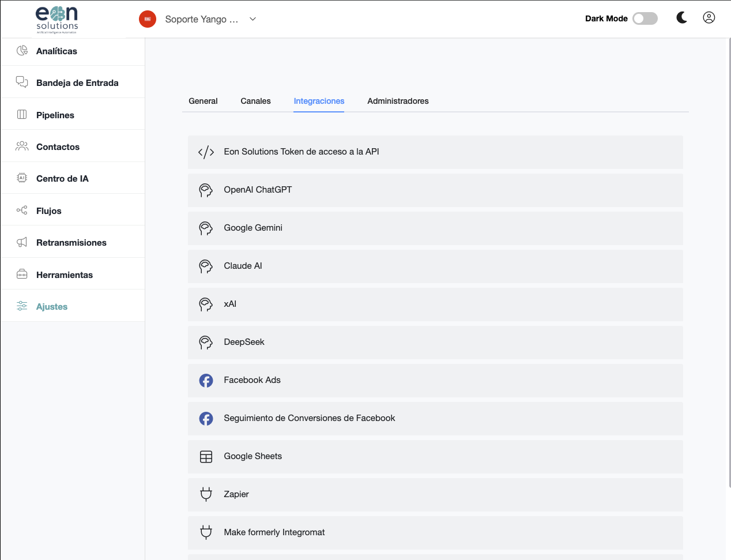This screenshot has height=560, width=731.
Task: Open the Flujos nodes icon
Action: coord(22,210)
